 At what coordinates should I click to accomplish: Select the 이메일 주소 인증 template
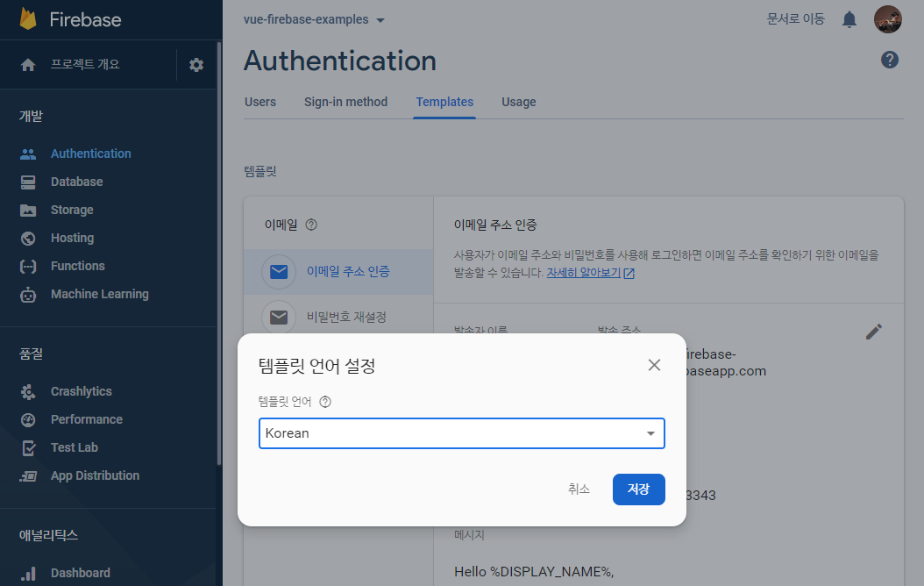point(338,272)
